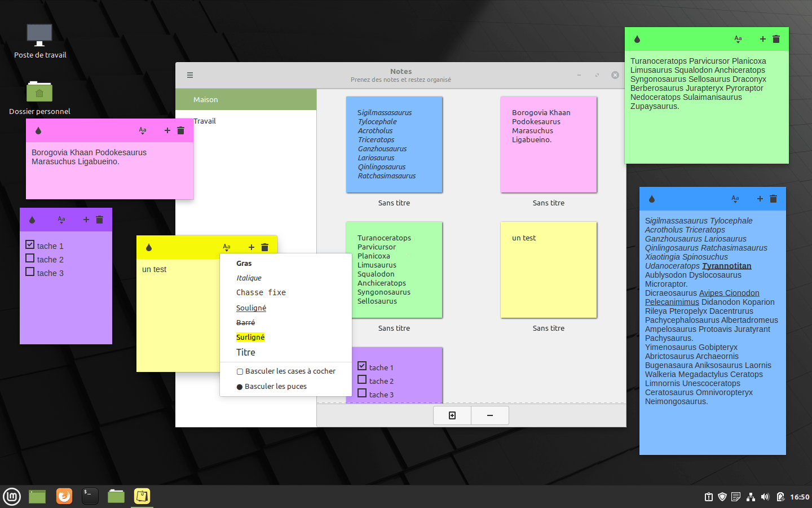Open the text format dropdown on the pink note
This screenshot has height=508, width=812.
click(x=143, y=130)
